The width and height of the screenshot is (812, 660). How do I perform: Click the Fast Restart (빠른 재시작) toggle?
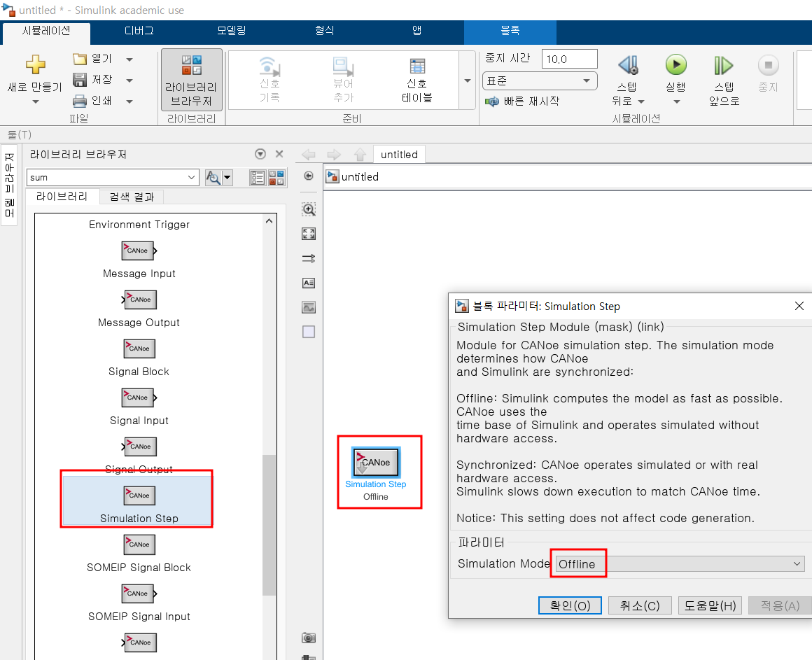(521, 101)
